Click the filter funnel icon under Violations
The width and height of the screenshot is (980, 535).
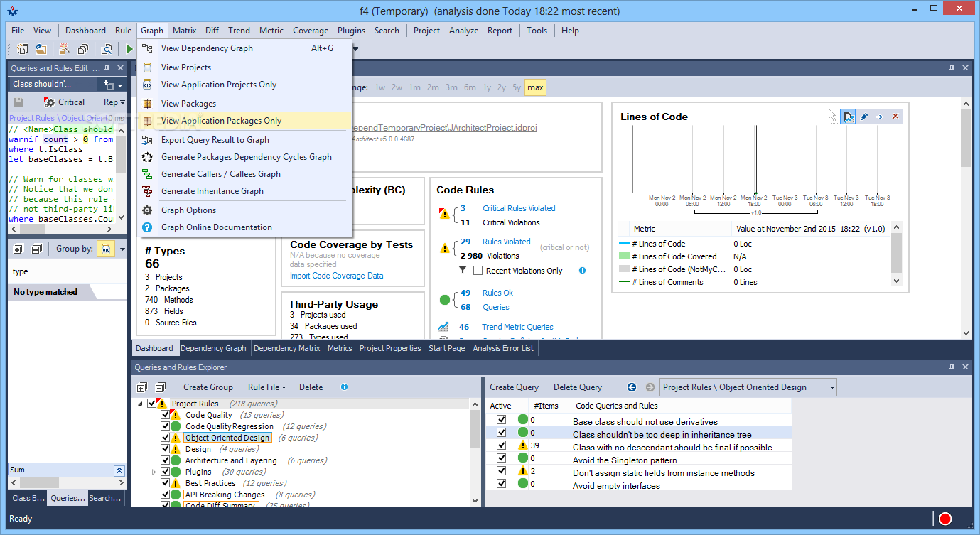coord(463,270)
